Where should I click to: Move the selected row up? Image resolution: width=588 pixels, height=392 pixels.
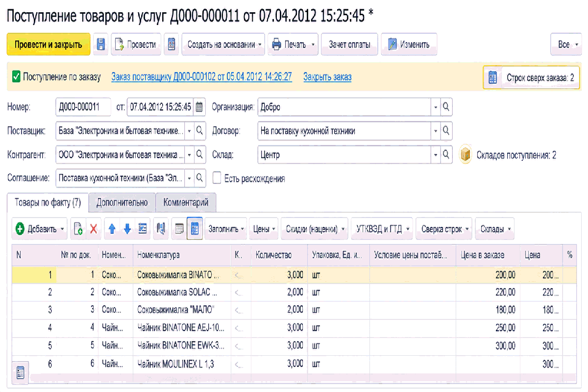112,229
